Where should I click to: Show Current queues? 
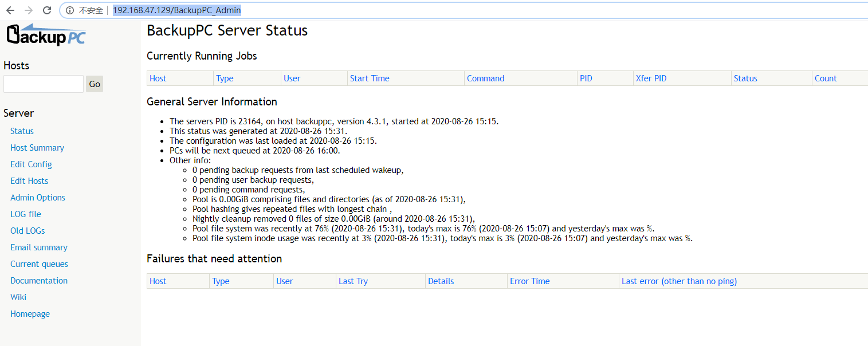39,264
